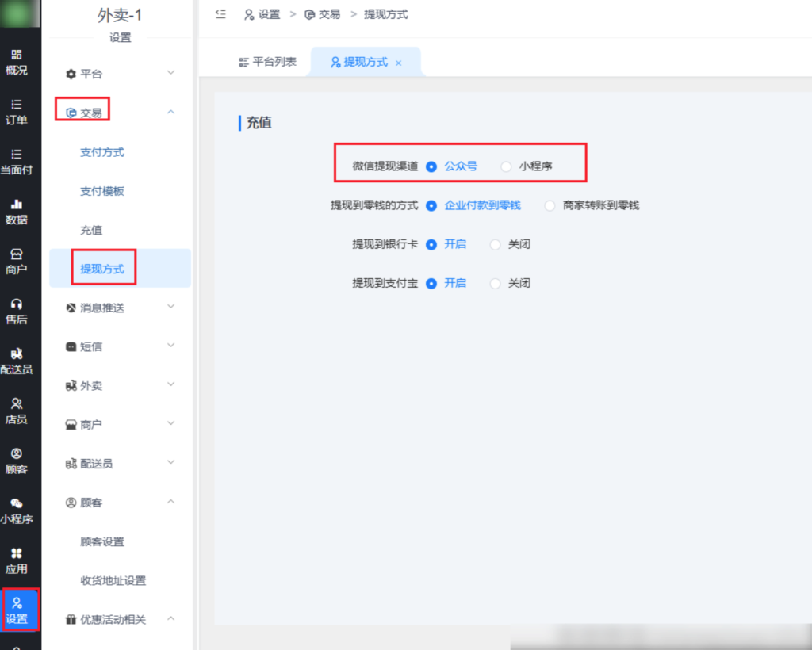812x650 pixels.
Task: Open 顾客设置 in the settings menu
Action: 102,541
